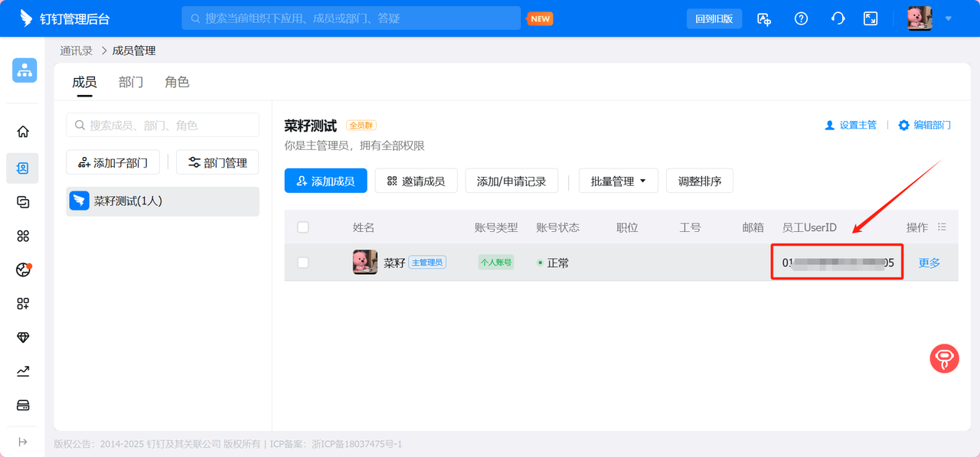Switch to the 部门 tab
The width and height of the screenshot is (980, 457).
point(131,82)
